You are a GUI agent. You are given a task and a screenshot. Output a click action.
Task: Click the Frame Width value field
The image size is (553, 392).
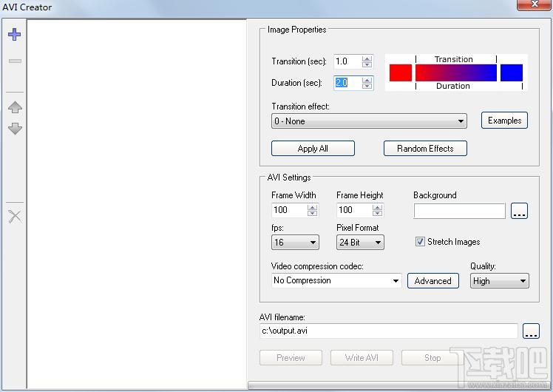click(x=289, y=210)
